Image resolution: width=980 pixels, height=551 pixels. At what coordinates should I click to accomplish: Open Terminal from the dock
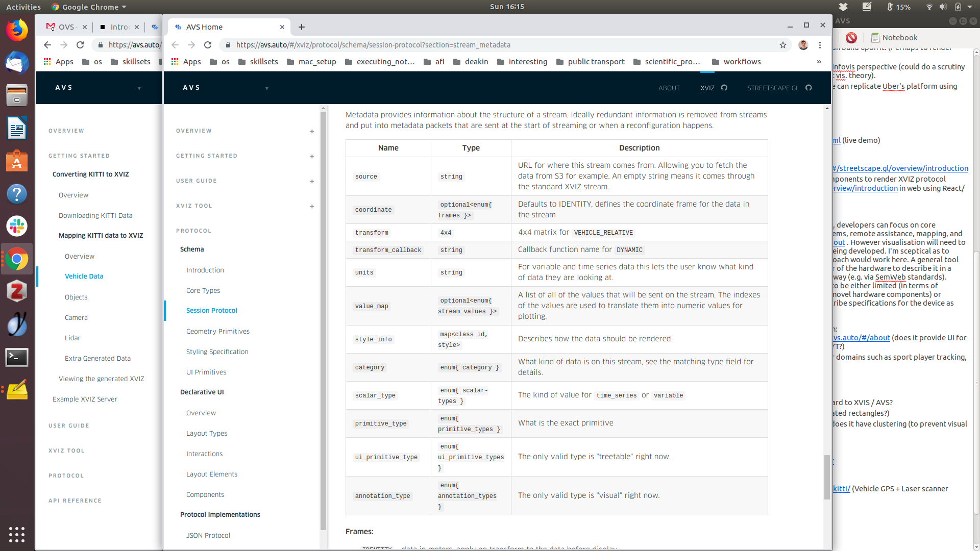16,358
